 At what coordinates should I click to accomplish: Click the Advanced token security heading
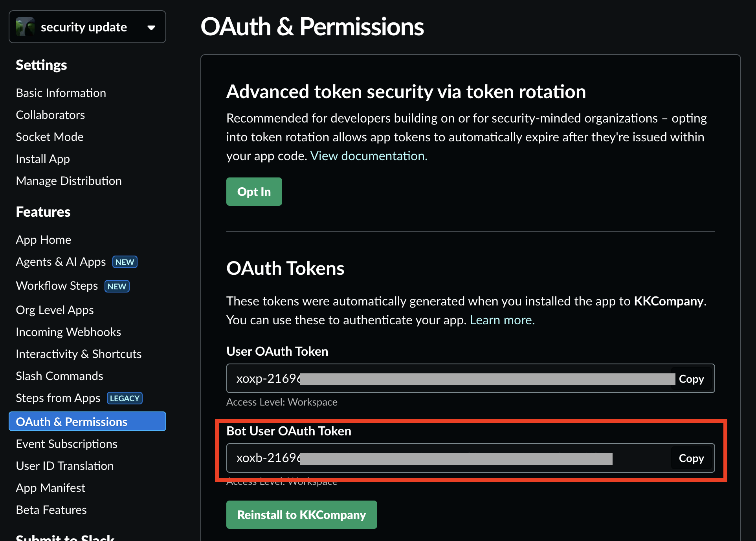(x=406, y=91)
